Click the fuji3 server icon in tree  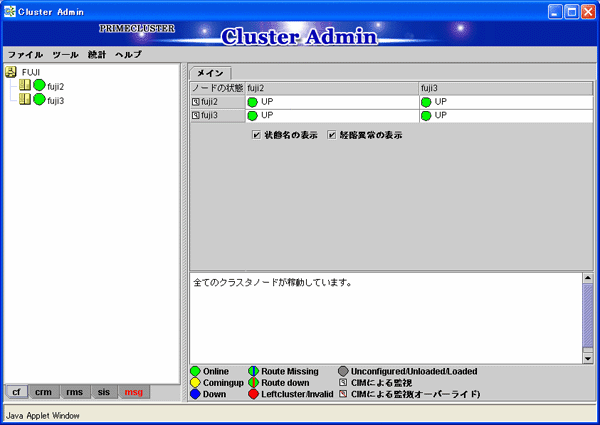25,99
